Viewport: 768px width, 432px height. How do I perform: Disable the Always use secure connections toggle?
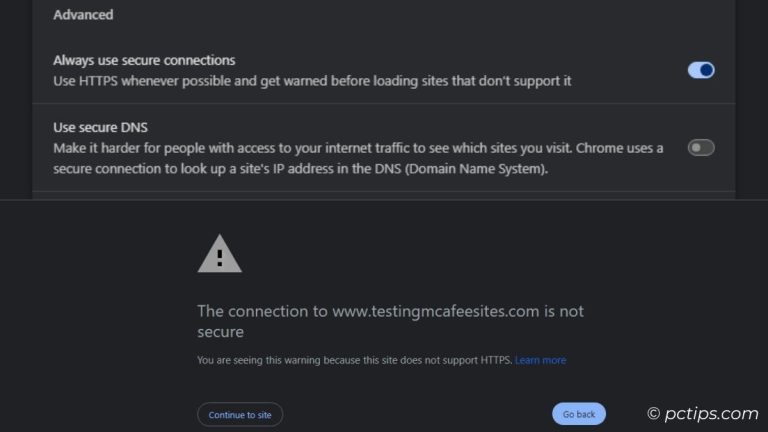pos(701,70)
